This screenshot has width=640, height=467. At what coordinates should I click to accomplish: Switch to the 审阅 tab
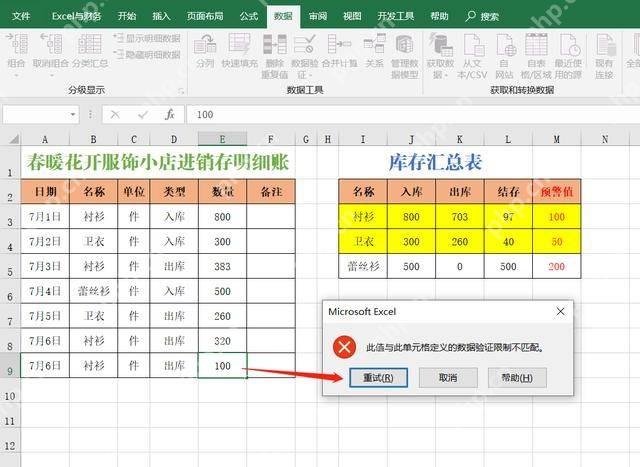318,16
